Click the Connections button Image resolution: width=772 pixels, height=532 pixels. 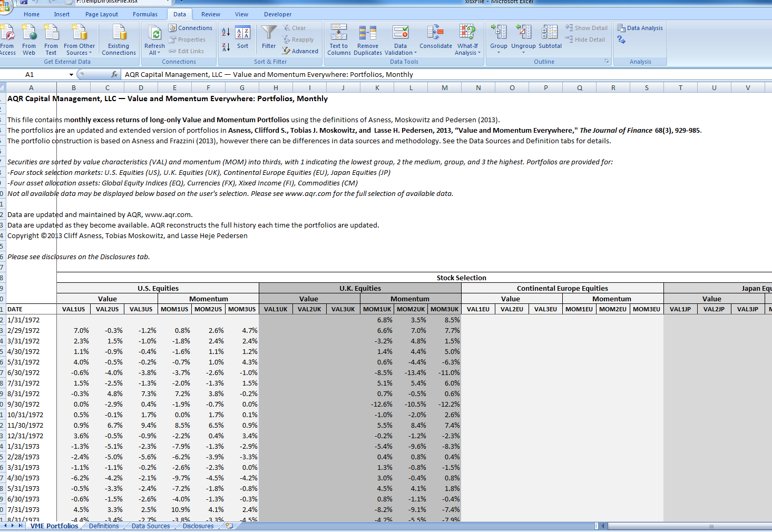pos(190,28)
